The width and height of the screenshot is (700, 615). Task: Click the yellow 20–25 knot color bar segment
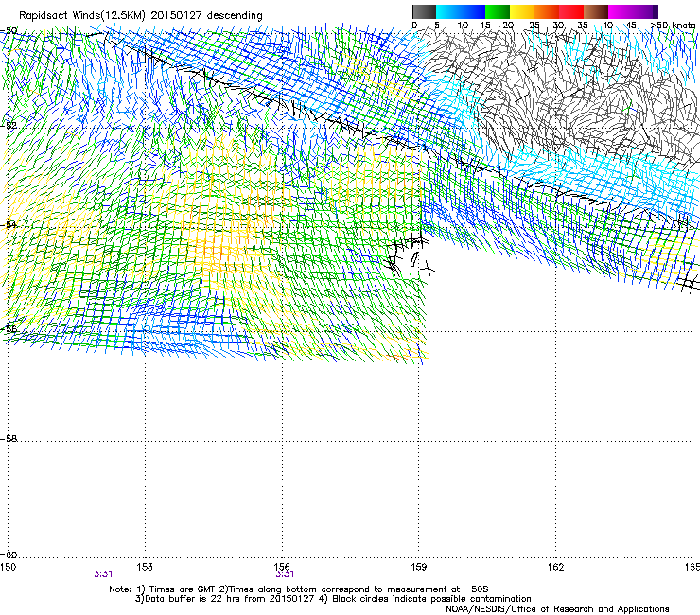(x=522, y=11)
